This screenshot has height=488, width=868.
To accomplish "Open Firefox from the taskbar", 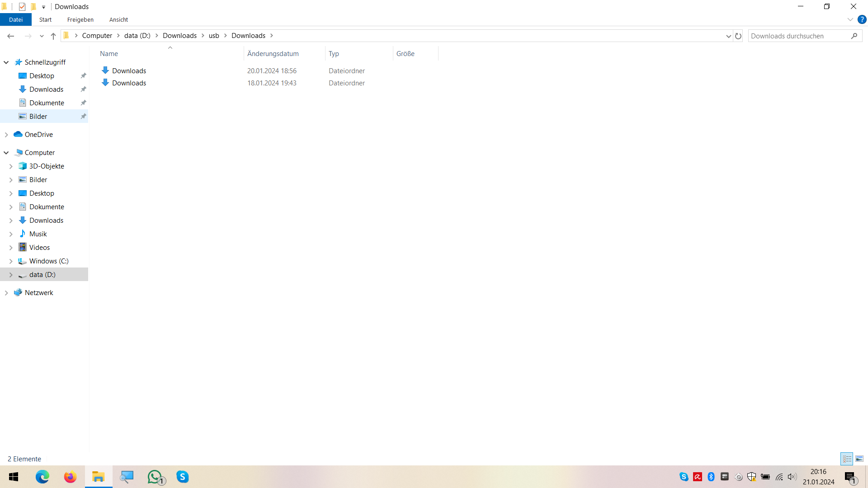I will (70, 477).
